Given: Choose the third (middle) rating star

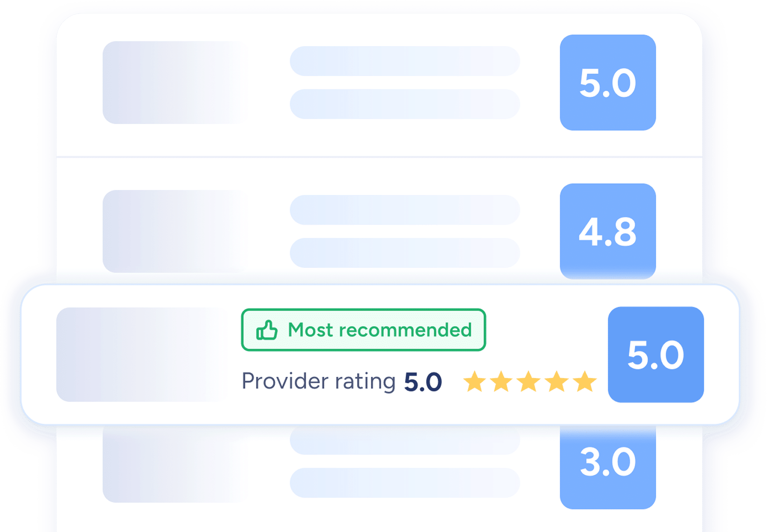Looking at the screenshot, I should tap(529, 382).
